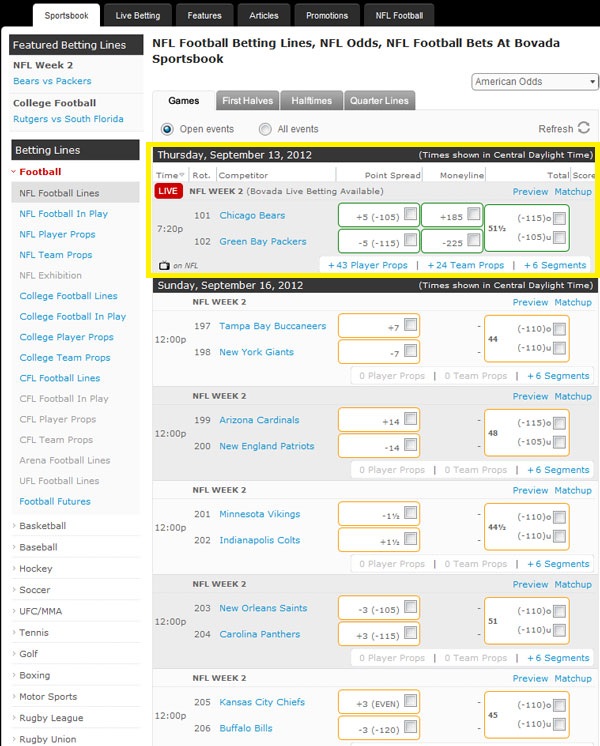Check under 44 (-110)u box for Giants game
Viewport: 600px width, 746px height.
coord(560,348)
